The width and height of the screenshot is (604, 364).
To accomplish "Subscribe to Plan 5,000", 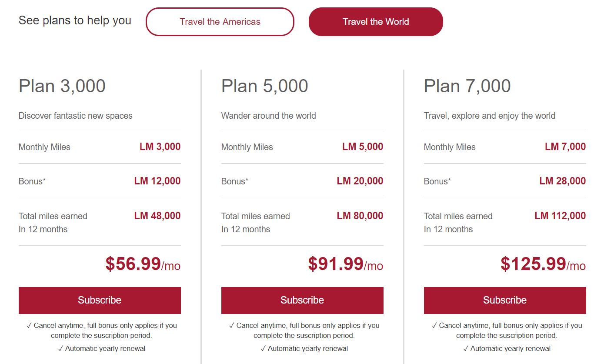I will (302, 300).
